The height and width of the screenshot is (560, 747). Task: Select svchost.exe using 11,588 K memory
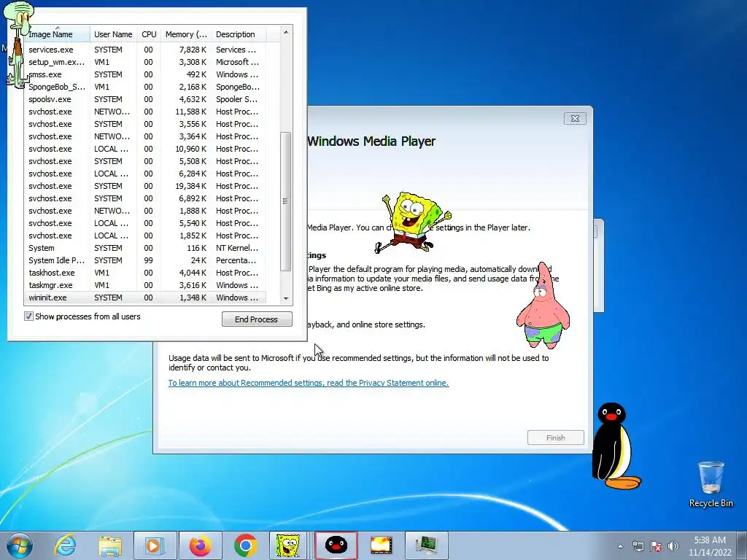(145, 112)
